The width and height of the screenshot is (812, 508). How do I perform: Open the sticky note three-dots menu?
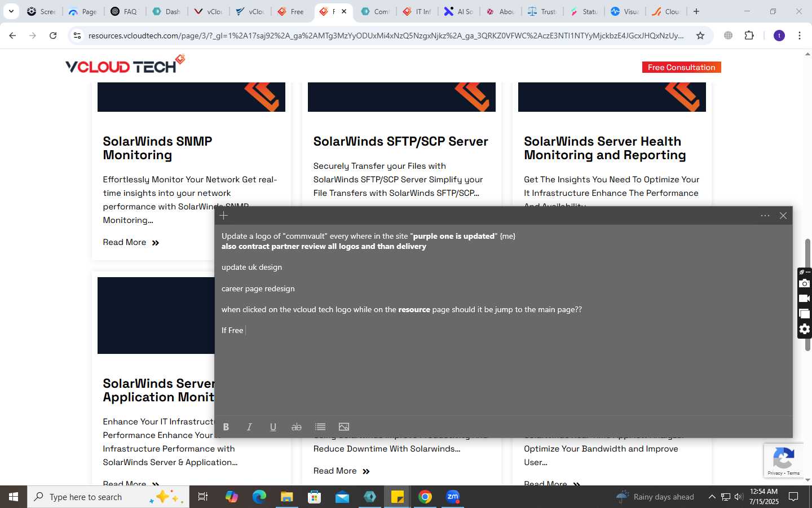tap(765, 216)
